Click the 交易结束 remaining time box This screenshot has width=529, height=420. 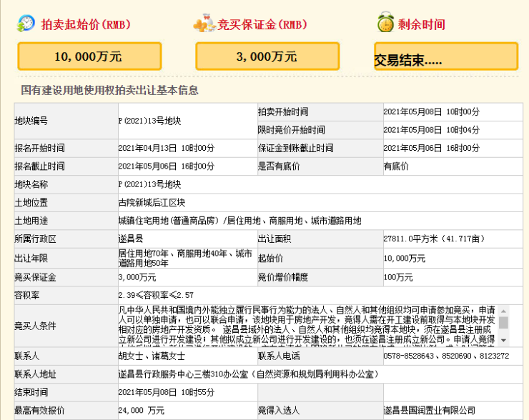445,59
